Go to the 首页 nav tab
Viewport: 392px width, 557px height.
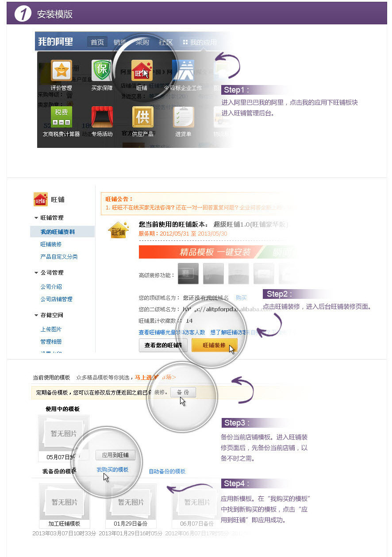[x=97, y=43]
